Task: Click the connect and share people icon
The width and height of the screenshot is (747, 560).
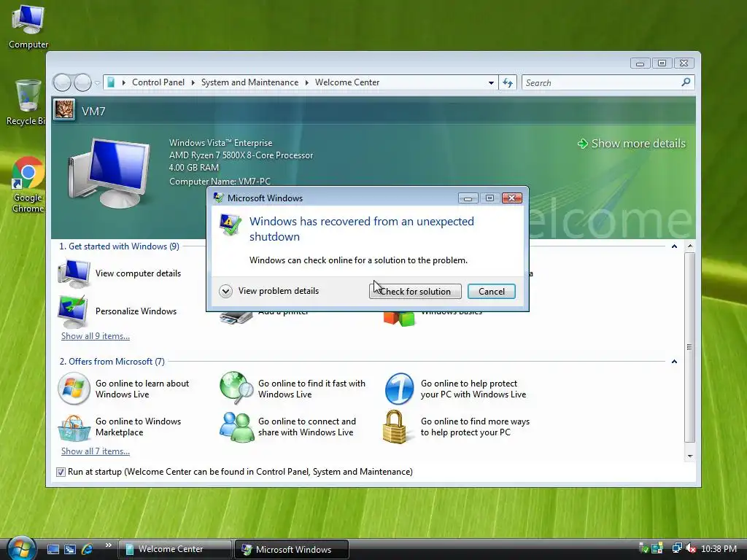Action: [237, 427]
